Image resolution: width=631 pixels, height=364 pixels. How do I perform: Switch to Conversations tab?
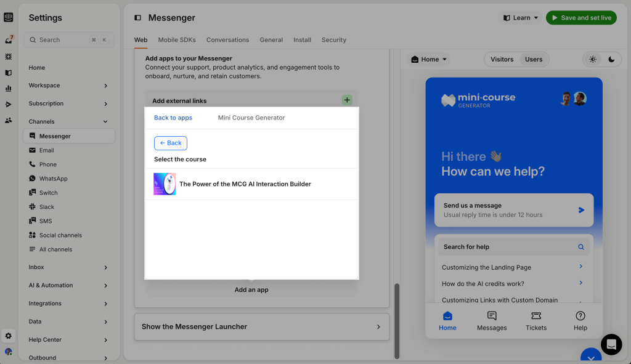228,40
